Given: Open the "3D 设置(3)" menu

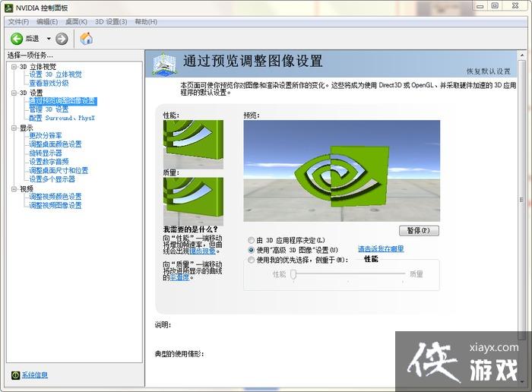Looking at the screenshot, I should pyautogui.click(x=110, y=22).
